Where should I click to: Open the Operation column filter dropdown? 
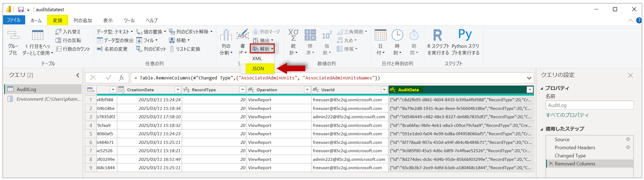(307, 90)
